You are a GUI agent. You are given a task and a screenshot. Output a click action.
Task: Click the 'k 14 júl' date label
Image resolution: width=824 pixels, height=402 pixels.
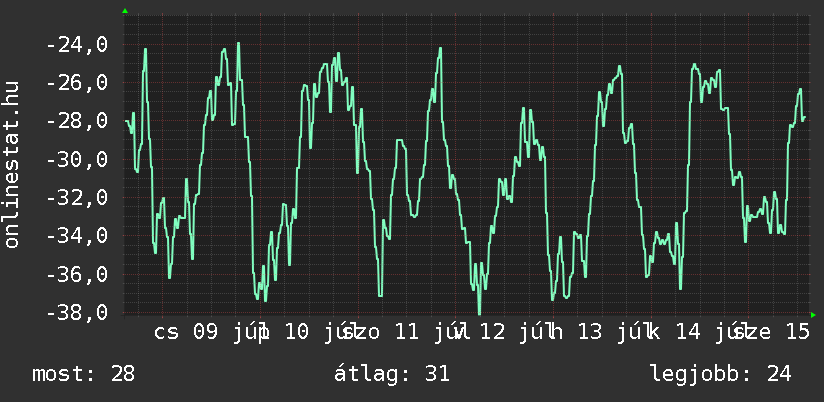(693, 333)
